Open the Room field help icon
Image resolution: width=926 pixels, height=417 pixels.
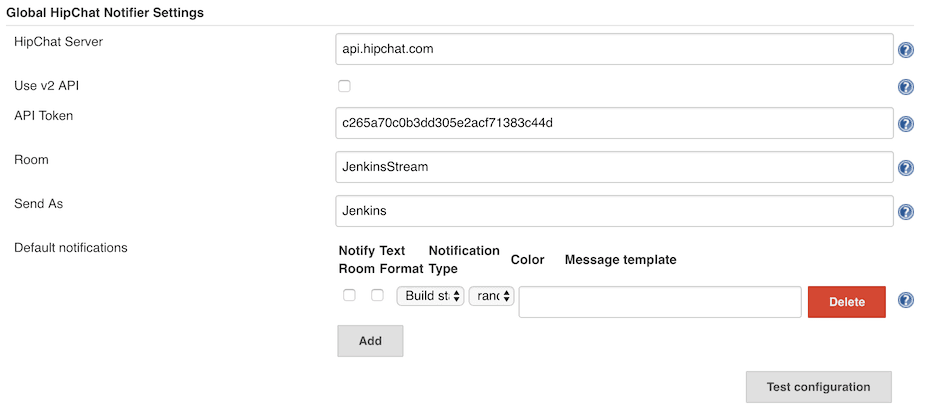[x=906, y=168]
